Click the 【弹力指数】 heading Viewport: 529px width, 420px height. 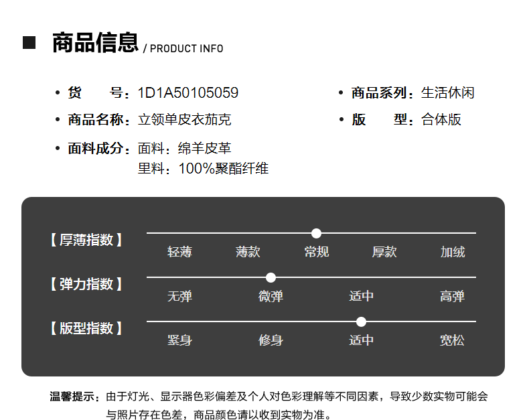[x=86, y=284]
